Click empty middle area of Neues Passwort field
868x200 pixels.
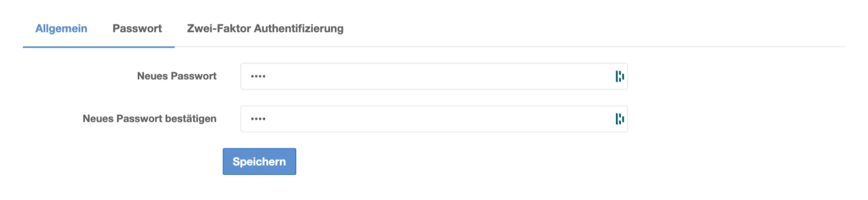tap(434, 76)
